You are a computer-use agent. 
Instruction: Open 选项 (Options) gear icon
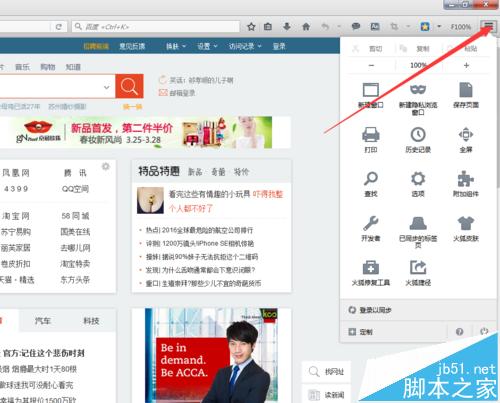418,184
